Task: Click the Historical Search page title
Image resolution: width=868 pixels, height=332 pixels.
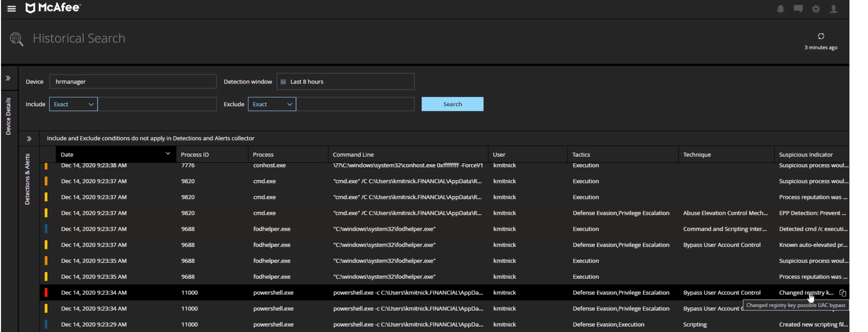Action: (x=79, y=38)
